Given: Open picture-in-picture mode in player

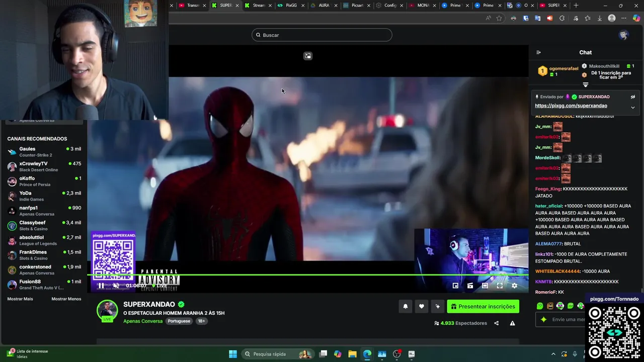Looking at the screenshot, I should (x=455, y=286).
